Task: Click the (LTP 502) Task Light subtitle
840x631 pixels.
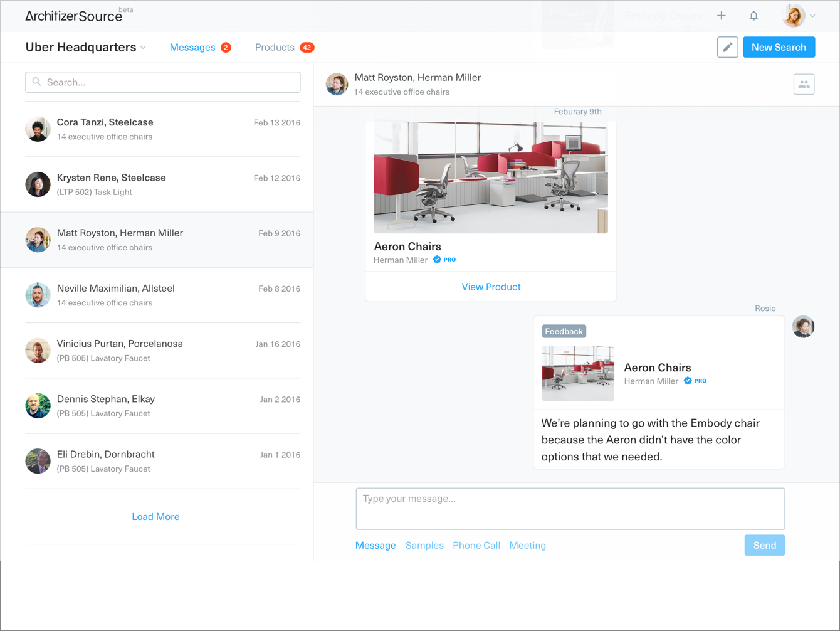Action: tap(94, 192)
